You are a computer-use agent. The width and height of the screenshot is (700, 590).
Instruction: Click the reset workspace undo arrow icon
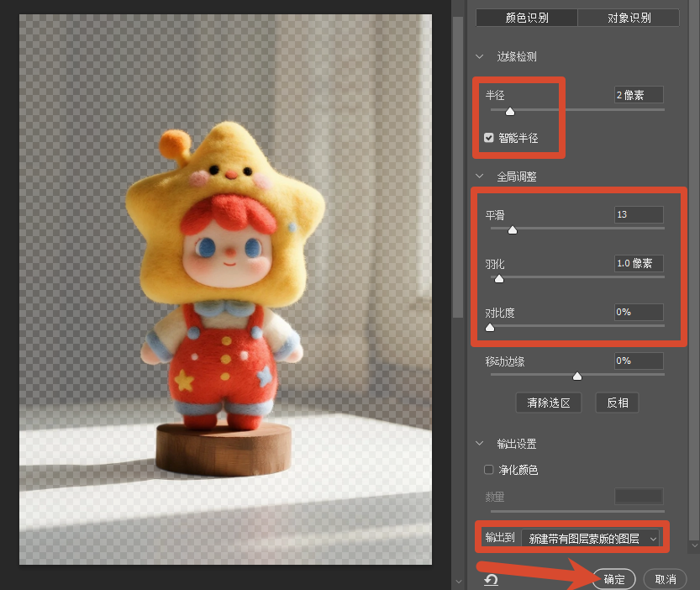[x=491, y=580]
